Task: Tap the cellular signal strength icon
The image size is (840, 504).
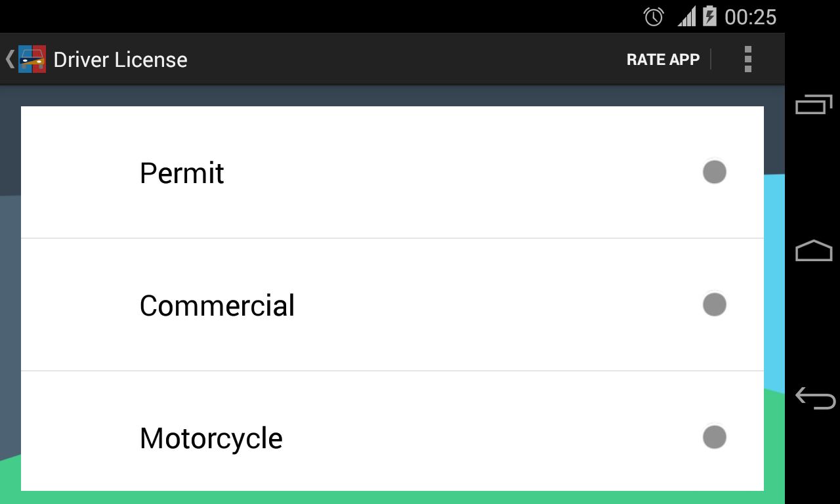Action: click(686, 16)
